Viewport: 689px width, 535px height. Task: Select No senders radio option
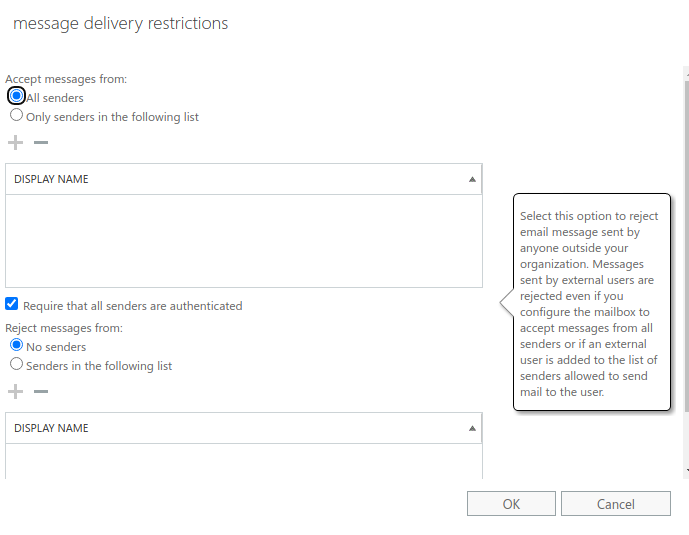click(16, 345)
